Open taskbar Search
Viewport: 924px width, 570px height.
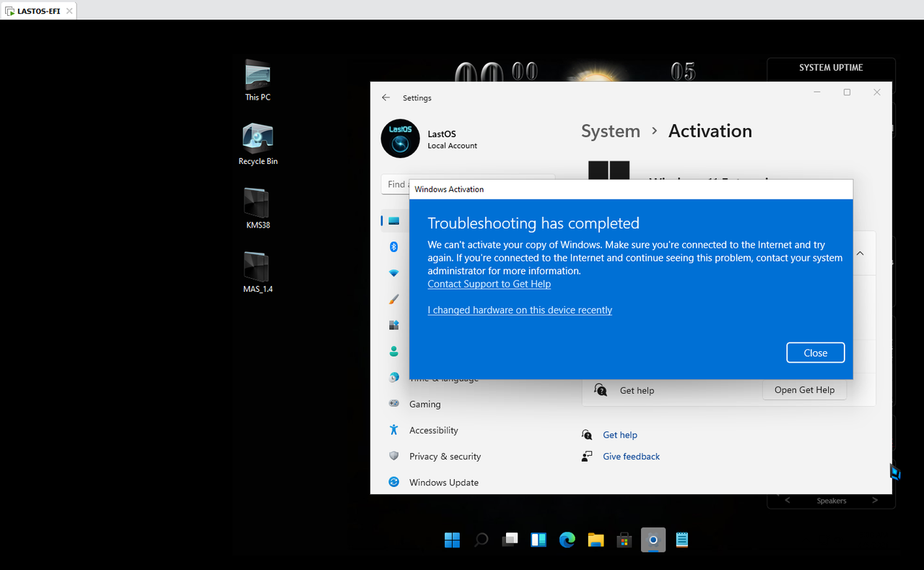(x=481, y=540)
